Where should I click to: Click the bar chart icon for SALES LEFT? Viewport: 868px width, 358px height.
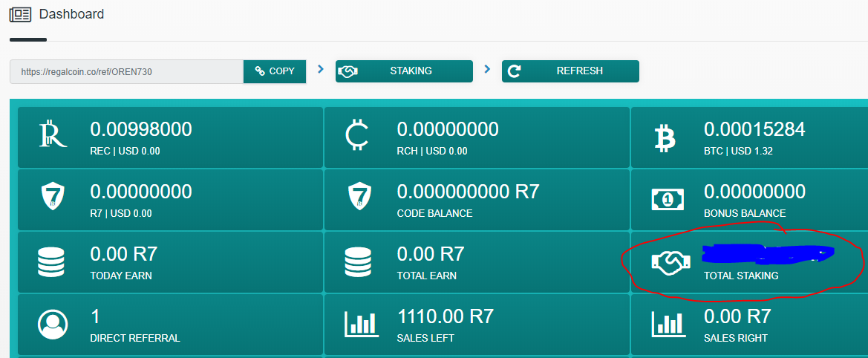coord(360,324)
